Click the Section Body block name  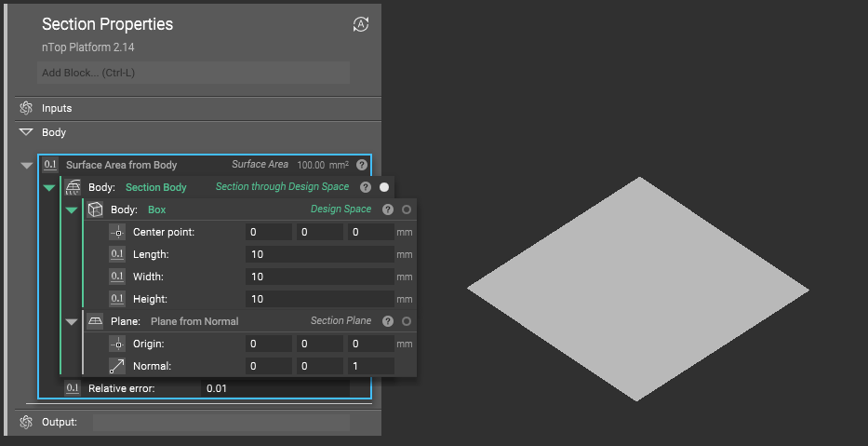tap(156, 187)
